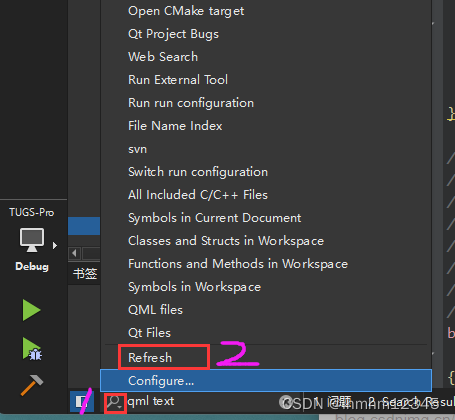Click the locator input with qml text
Image resolution: width=455 pixels, height=420 pixels.
[x=200, y=401]
